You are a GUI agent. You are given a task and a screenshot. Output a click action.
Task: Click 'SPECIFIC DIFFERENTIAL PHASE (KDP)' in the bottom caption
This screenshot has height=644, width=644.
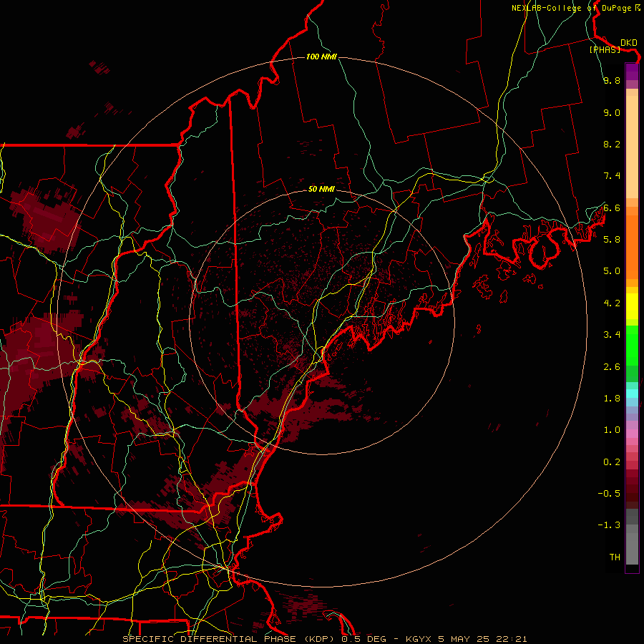pos(230,639)
